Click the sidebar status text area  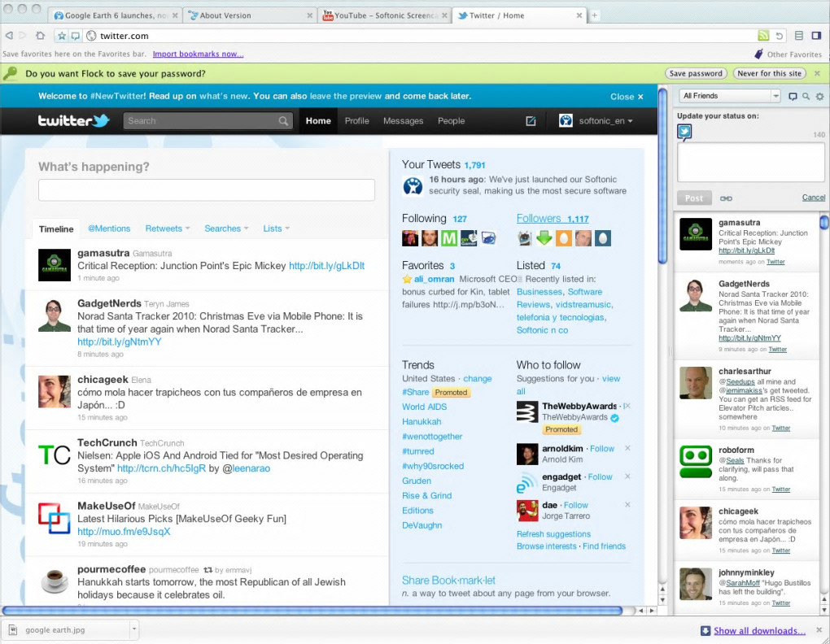[751, 163]
